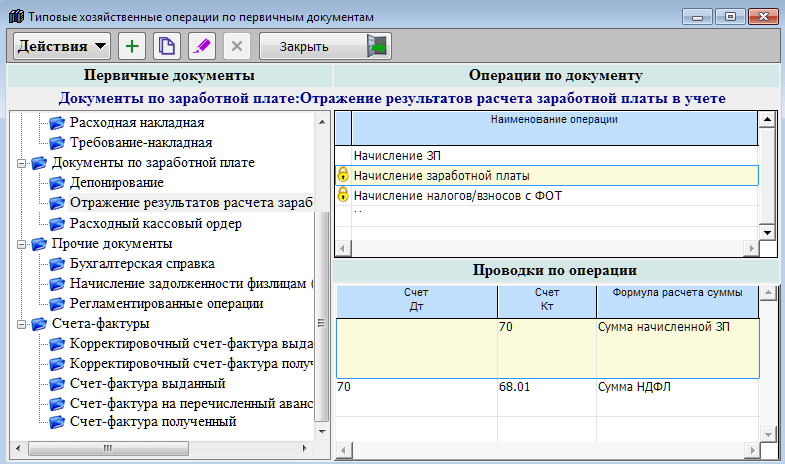Select the Начисление заработной платы operation row

tap(547, 176)
